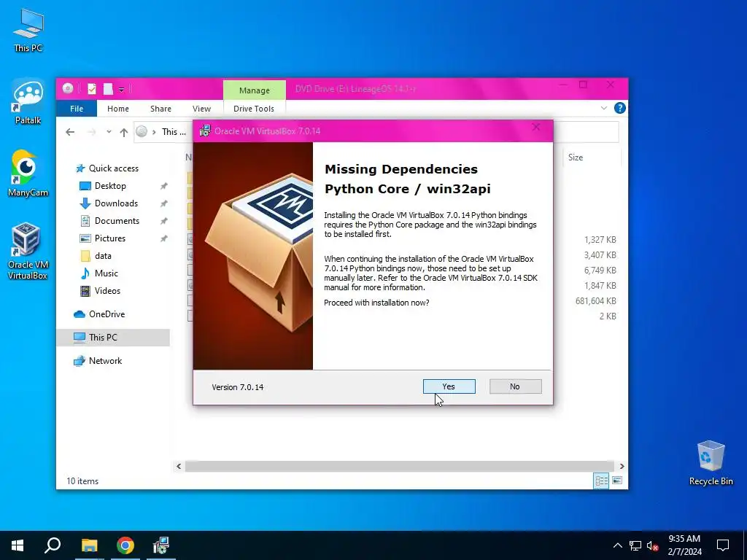
Task: Decline installation with the No button
Action: pos(515,386)
